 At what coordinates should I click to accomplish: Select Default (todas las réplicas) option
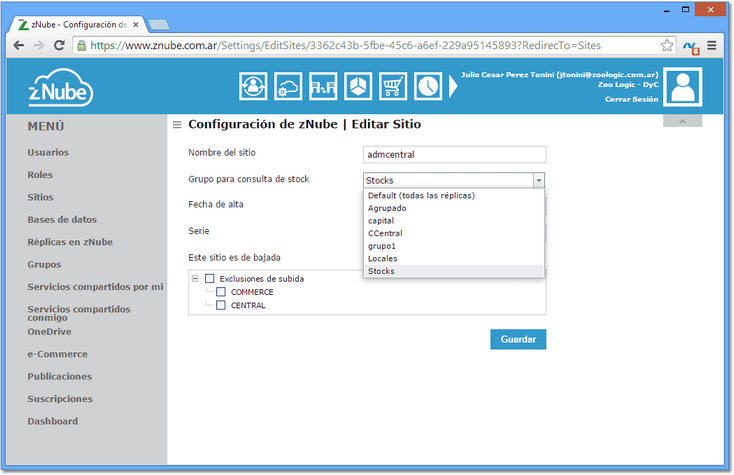[454, 196]
